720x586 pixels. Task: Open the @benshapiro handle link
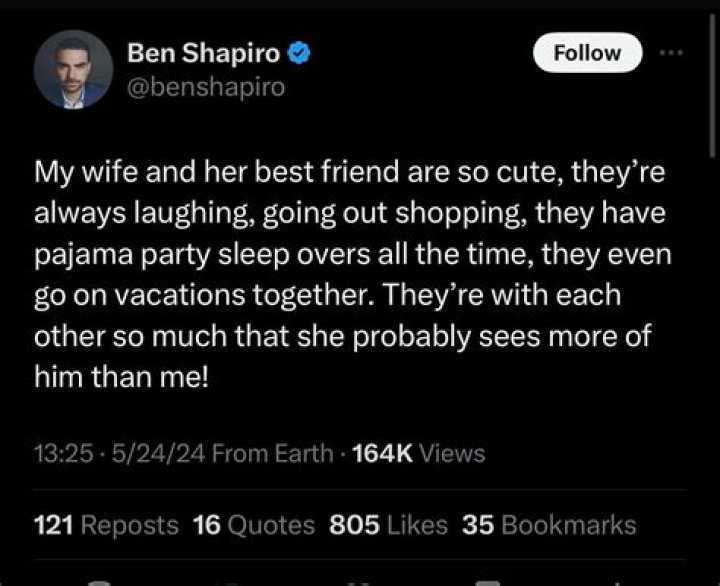(206, 87)
